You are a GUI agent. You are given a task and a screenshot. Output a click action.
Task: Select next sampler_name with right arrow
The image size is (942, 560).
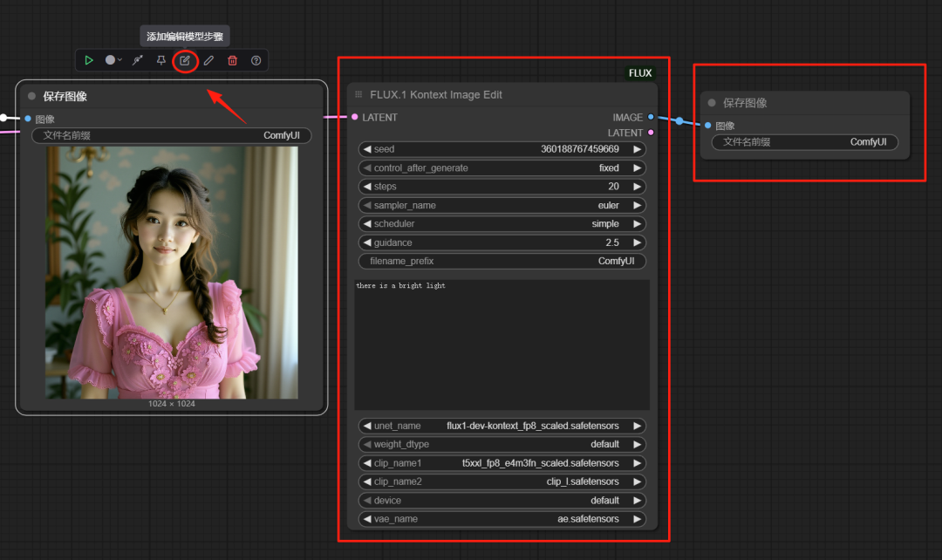637,205
